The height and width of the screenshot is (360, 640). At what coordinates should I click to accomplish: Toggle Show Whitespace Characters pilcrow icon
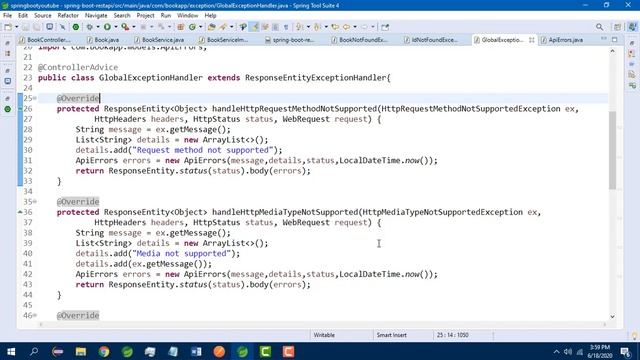(x=286, y=27)
